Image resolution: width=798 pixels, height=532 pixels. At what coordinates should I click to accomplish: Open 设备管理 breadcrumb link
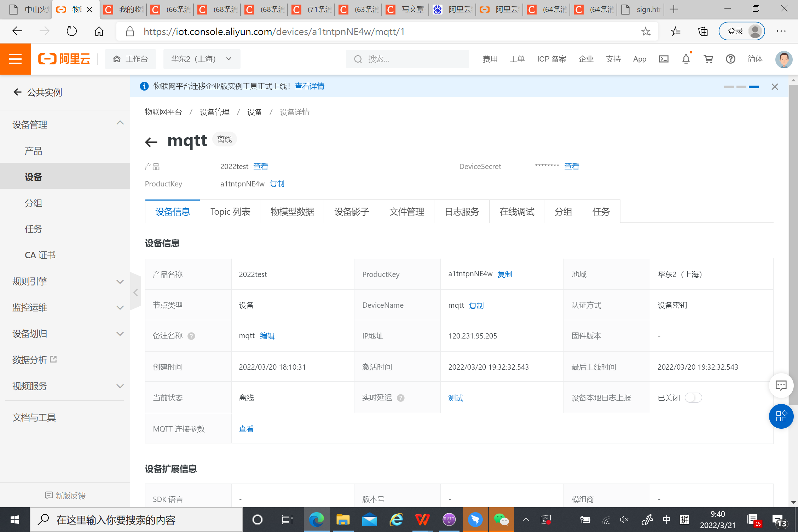click(214, 112)
